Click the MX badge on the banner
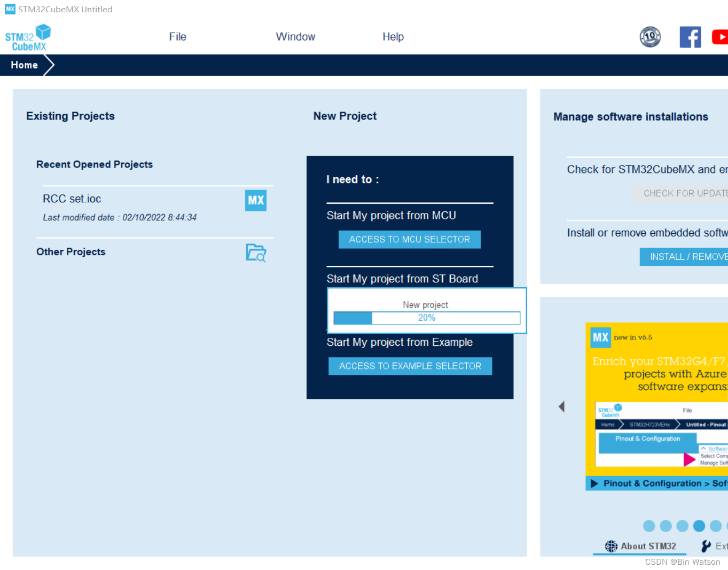Screen dimensions: 728x570 [601, 337]
